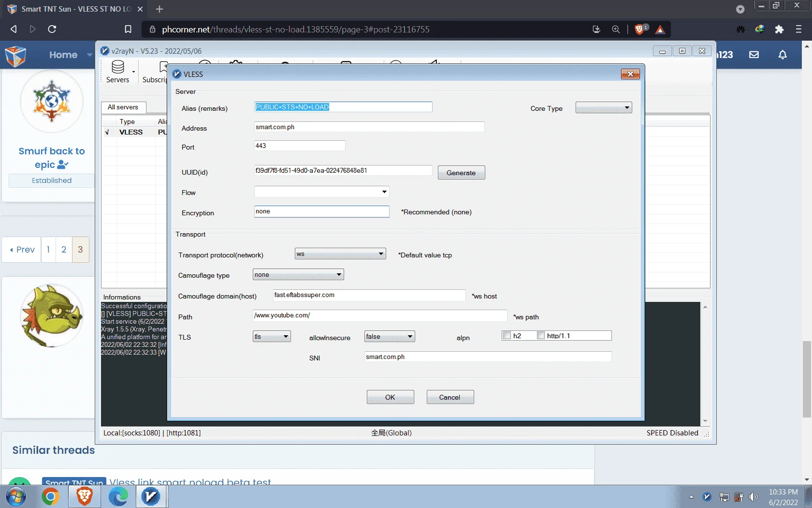Open the browser hamburger menu

point(798,30)
